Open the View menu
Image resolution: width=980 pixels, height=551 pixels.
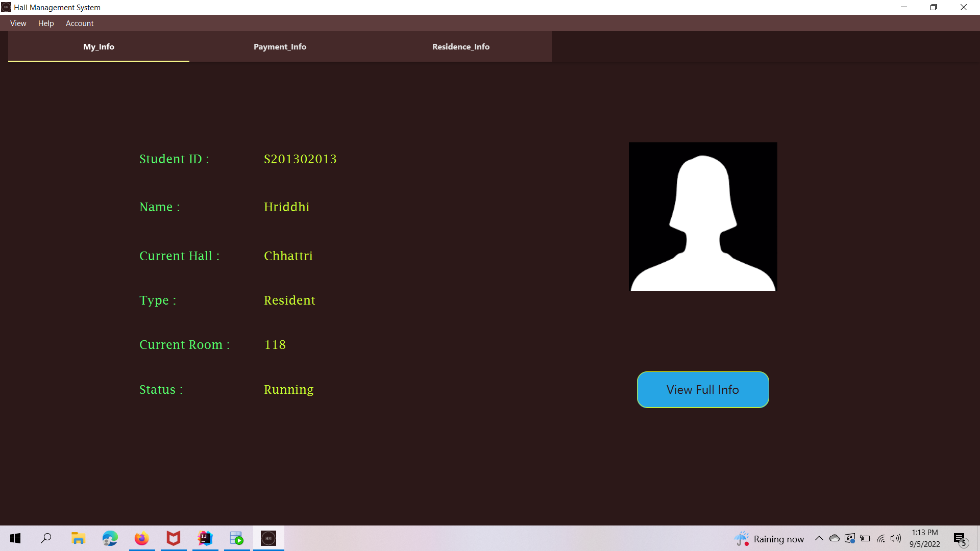18,23
